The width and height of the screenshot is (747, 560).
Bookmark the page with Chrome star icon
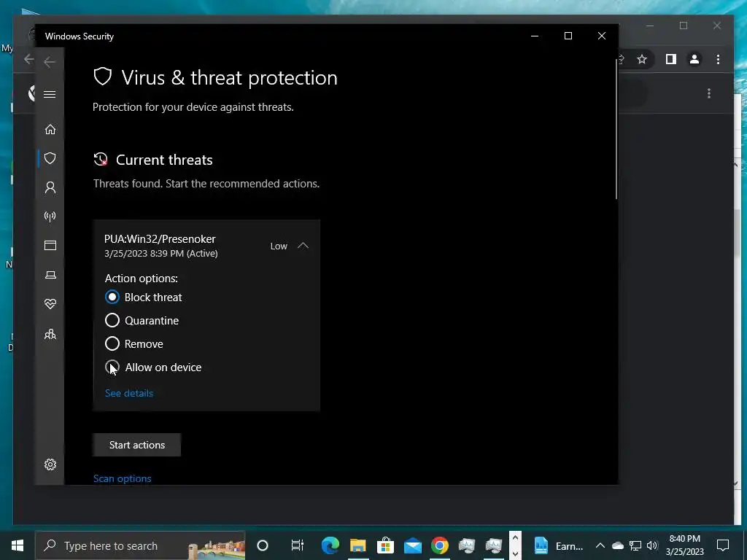642,59
